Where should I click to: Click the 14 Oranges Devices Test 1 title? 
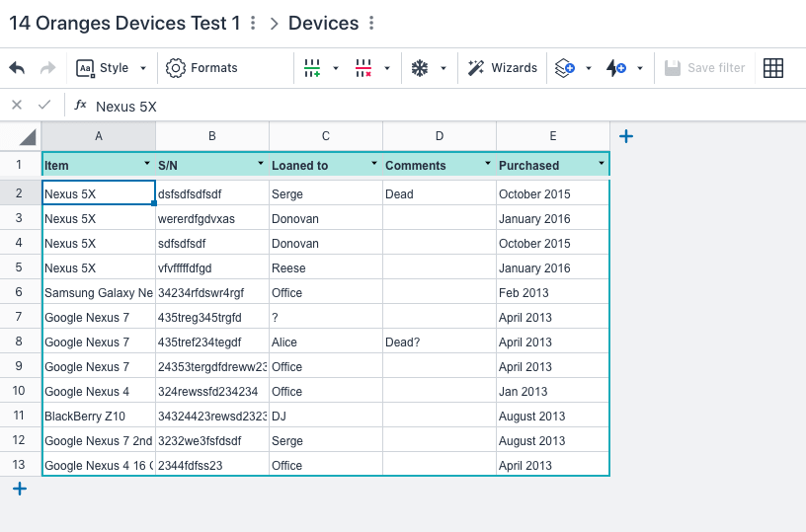[x=124, y=23]
